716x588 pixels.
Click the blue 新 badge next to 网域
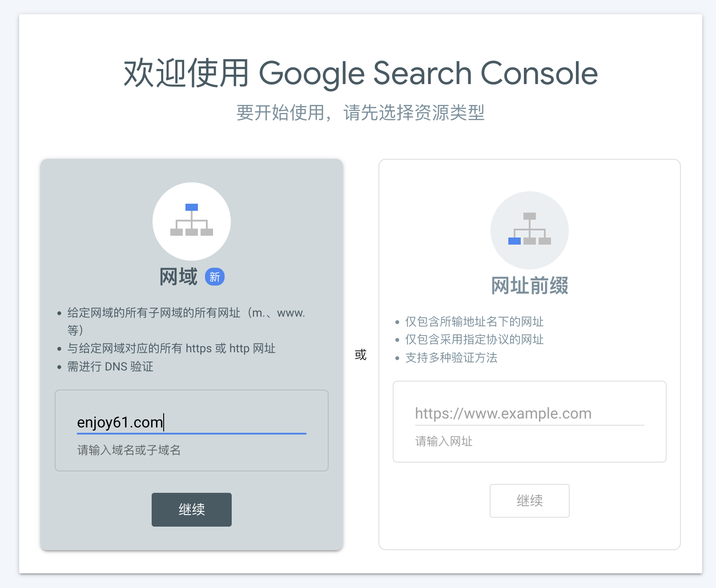(x=215, y=277)
